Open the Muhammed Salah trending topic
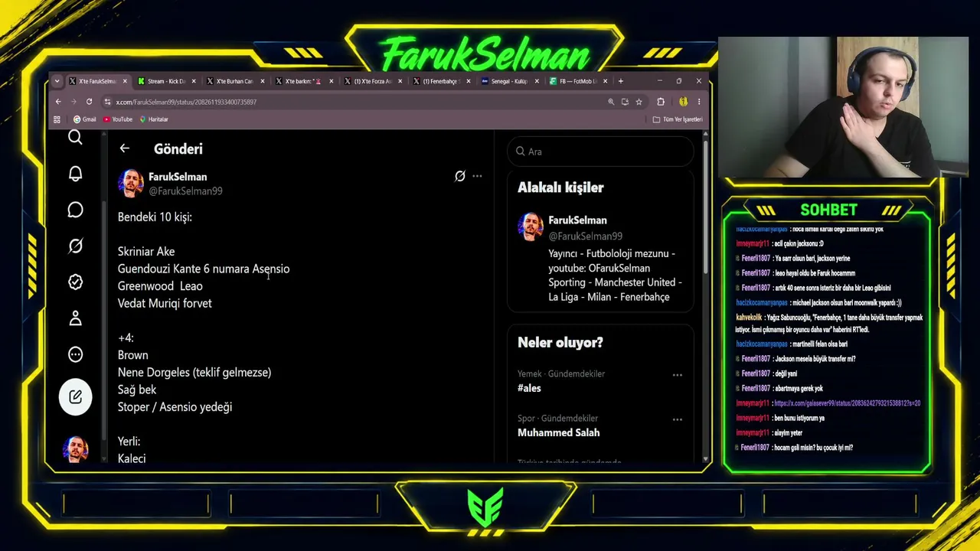 (558, 432)
